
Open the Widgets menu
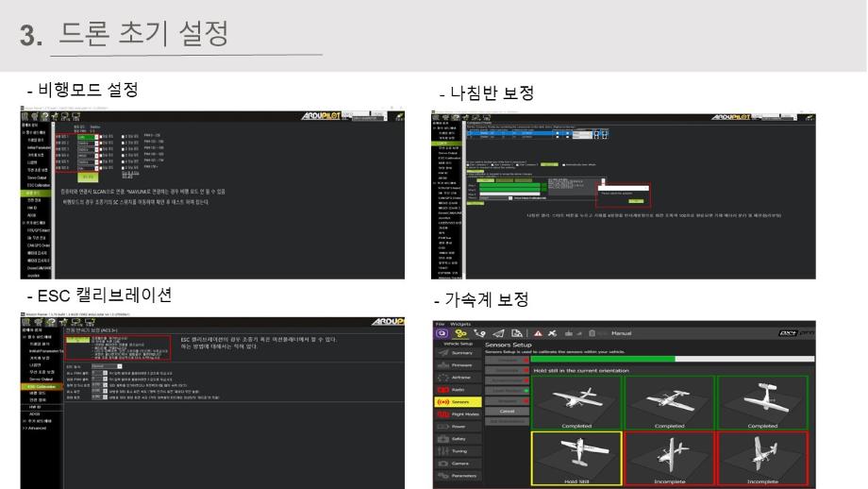click(x=462, y=324)
